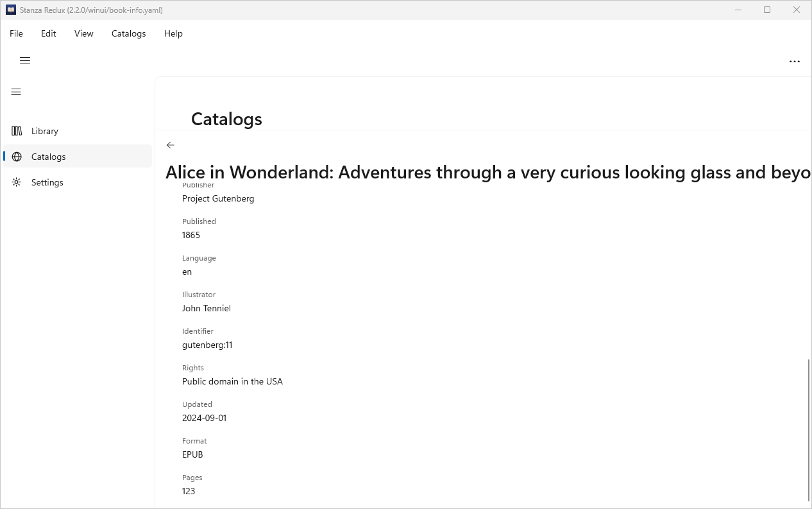Click the top toolbar hamburger icon
812x509 pixels.
(x=25, y=61)
